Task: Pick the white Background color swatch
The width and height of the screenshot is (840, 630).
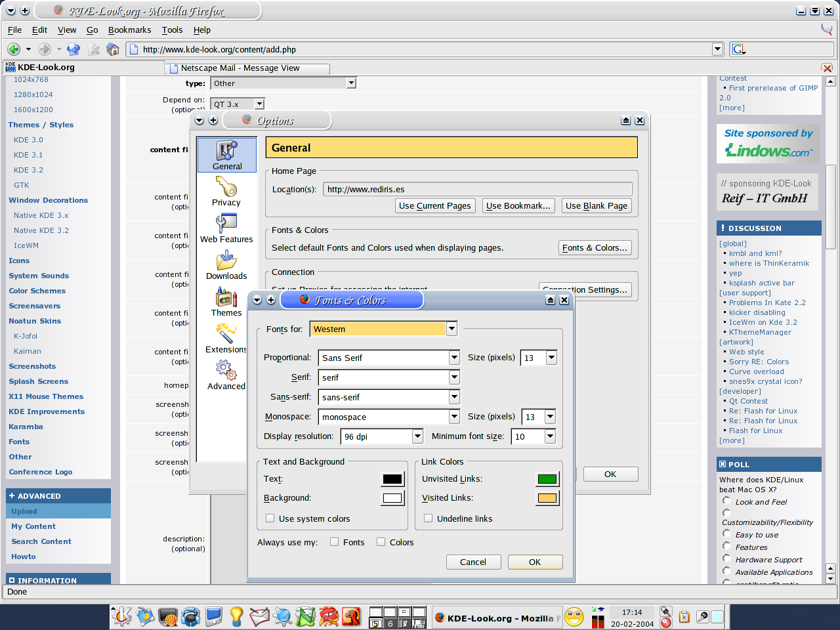Action: tap(392, 498)
